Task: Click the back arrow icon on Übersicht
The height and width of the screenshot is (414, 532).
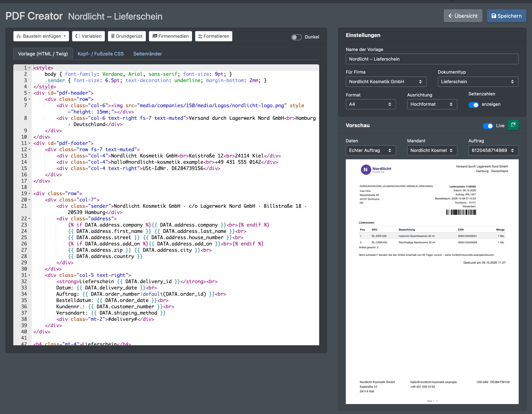Action: [451, 16]
